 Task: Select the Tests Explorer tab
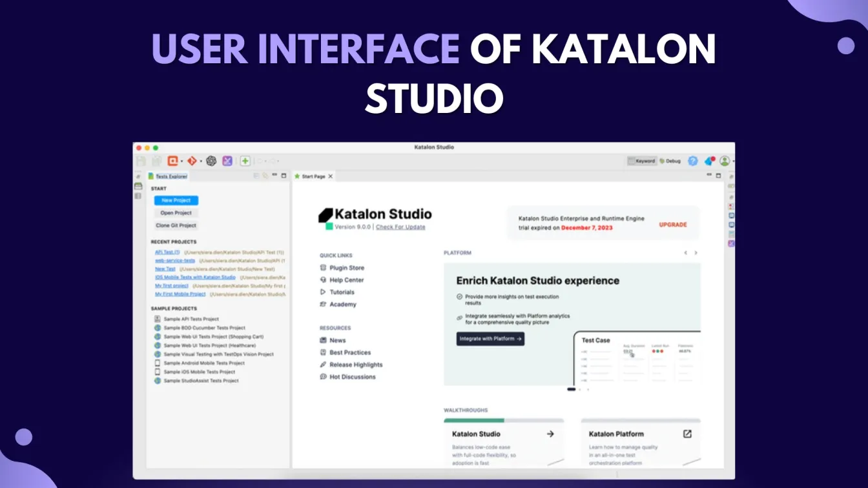click(168, 176)
